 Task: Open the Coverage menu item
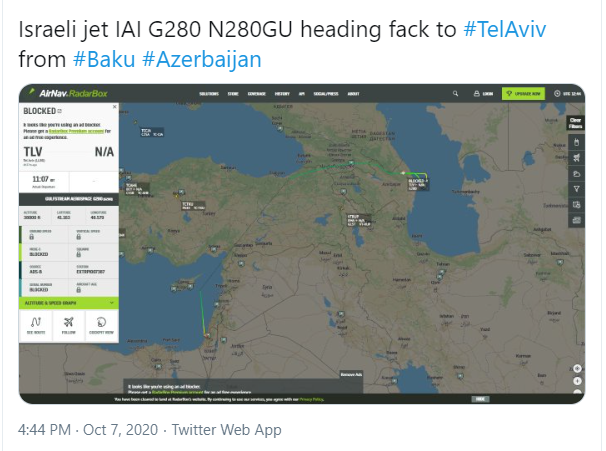[257, 94]
